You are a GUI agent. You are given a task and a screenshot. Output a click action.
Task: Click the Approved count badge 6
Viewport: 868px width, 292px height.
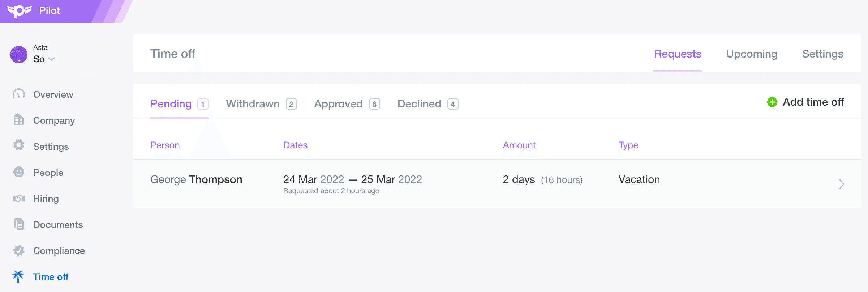(x=374, y=104)
